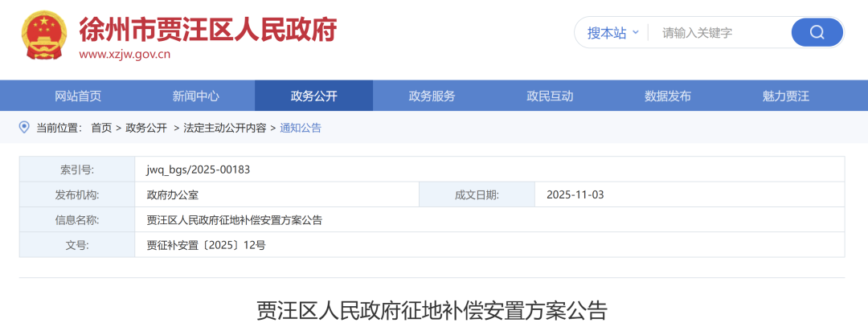
Task: Click 政务公开 breadcrumb link
Action: [146, 128]
